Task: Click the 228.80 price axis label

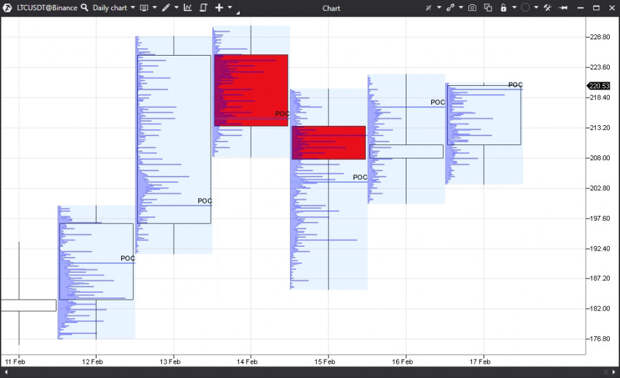Action: click(600, 37)
